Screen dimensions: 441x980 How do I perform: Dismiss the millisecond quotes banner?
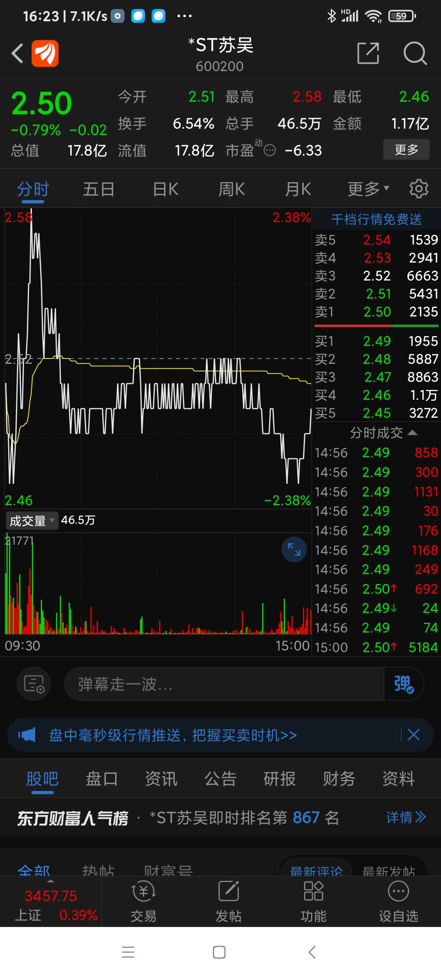point(414,735)
